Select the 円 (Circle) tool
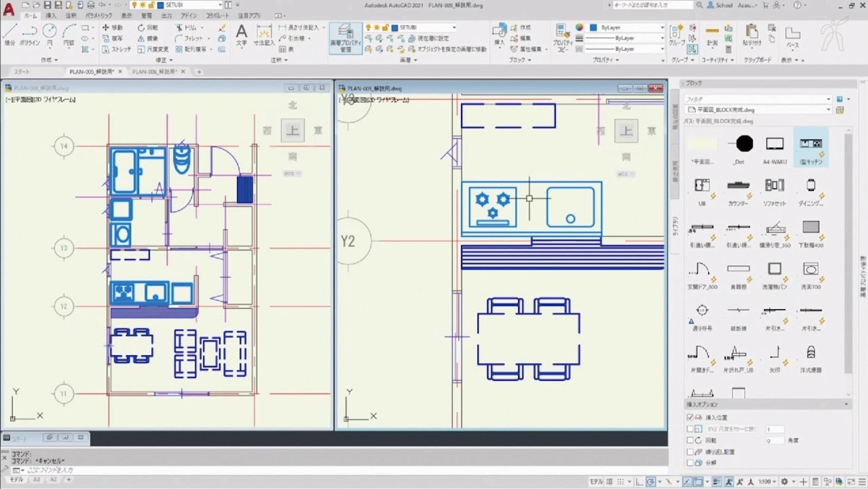 click(49, 34)
